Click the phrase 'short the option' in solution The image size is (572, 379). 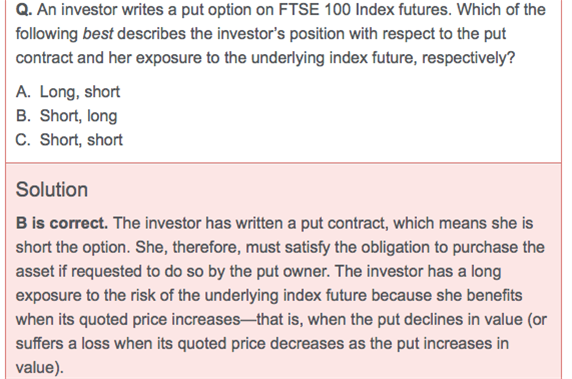point(72,247)
